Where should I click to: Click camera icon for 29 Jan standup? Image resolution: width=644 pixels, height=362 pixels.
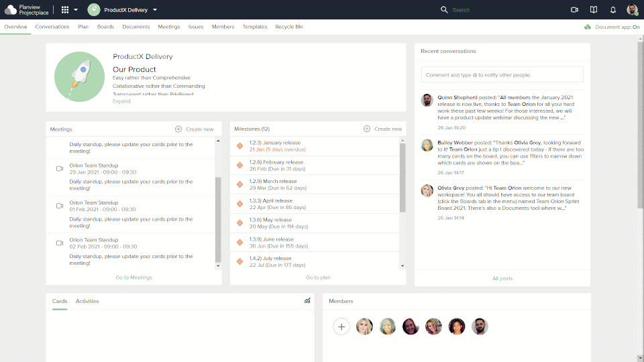click(x=60, y=169)
